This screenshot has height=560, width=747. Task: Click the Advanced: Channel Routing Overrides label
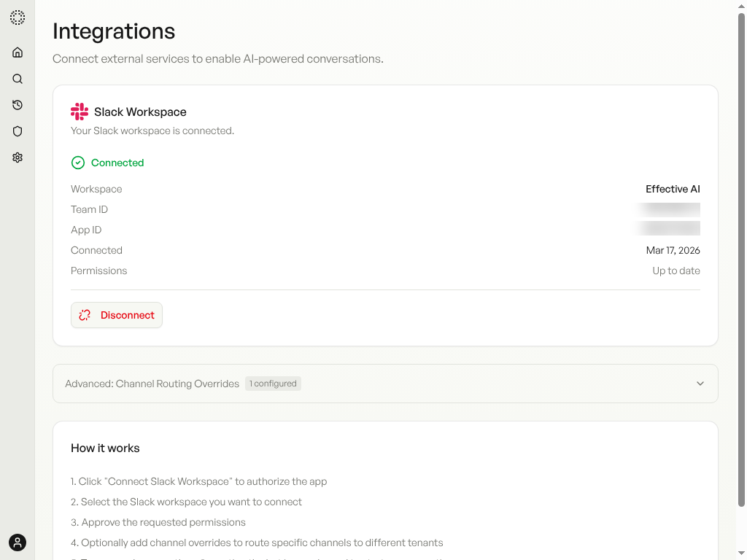point(152,384)
